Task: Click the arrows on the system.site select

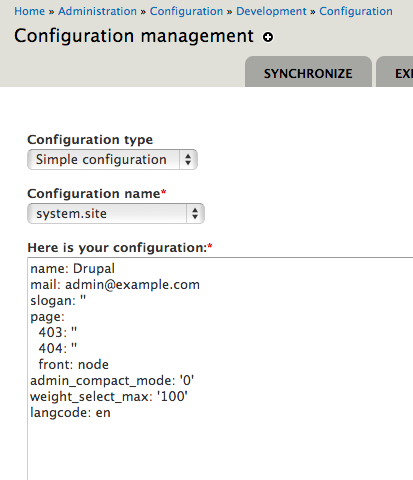Action: point(195,214)
